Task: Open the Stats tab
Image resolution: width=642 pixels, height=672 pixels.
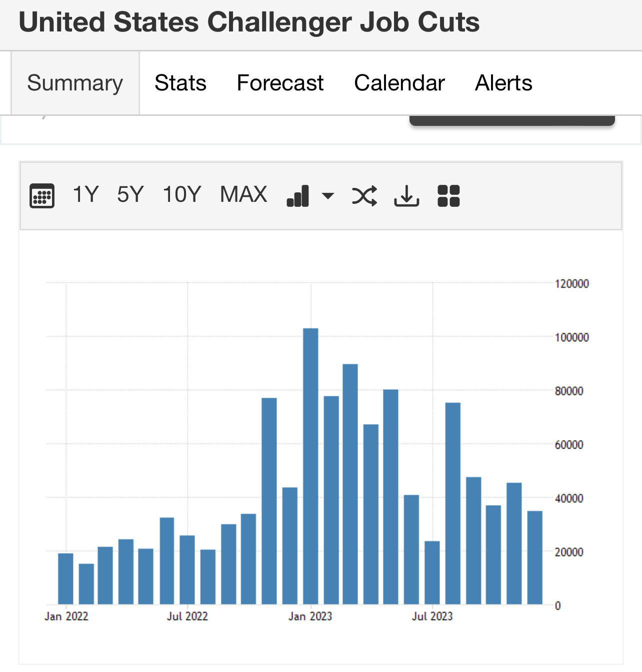Action: pyautogui.click(x=180, y=83)
